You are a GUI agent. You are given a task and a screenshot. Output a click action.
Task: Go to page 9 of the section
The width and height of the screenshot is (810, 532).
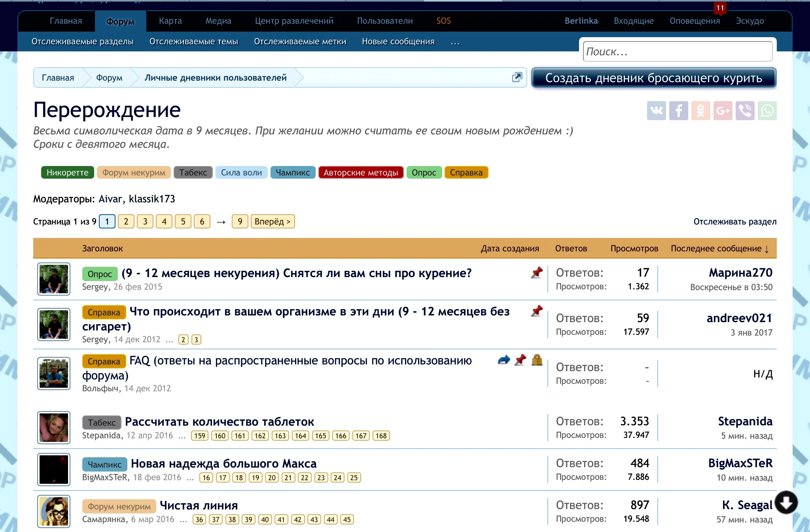(240, 221)
